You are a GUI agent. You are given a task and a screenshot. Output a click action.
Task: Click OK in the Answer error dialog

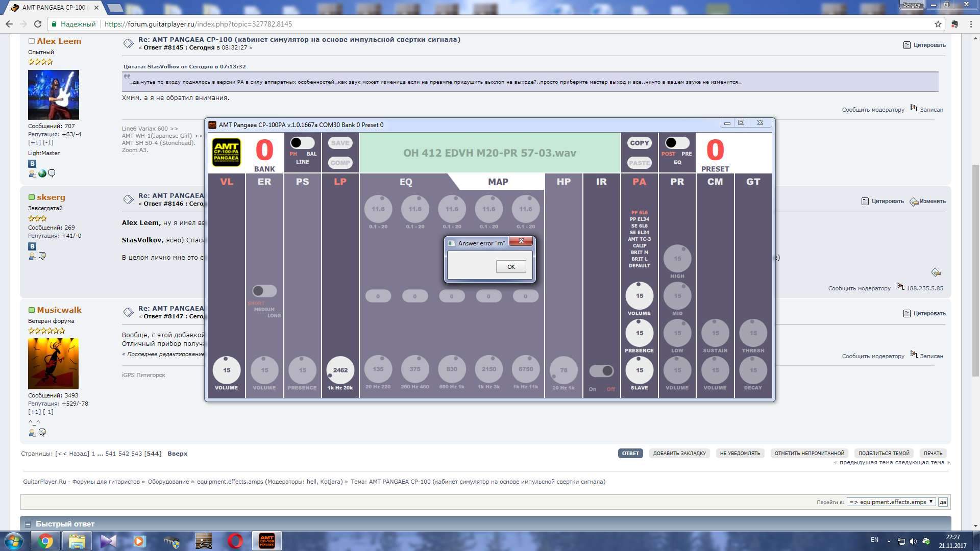click(x=510, y=266)
